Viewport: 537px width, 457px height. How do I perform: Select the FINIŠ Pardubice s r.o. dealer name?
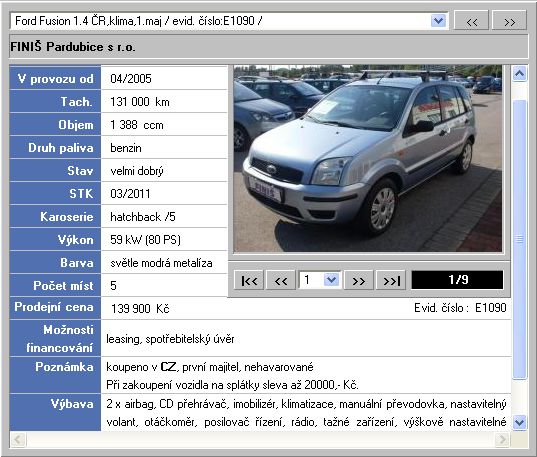point(73,47)
